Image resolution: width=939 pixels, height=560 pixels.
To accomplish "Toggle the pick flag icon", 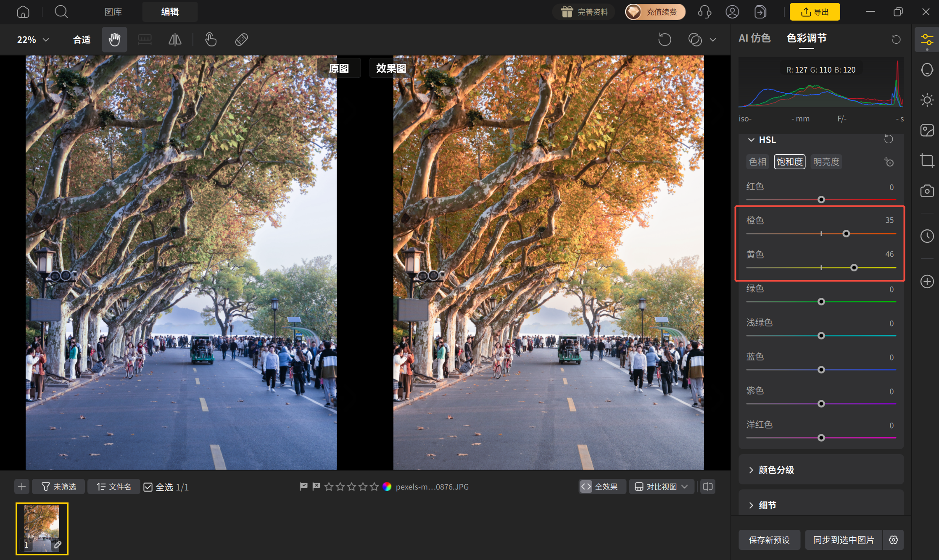I will coord(303,486).
